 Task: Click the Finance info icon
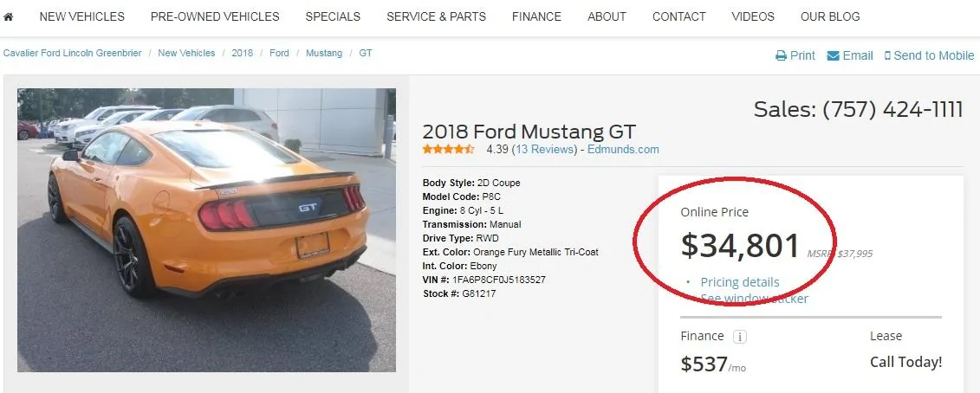[x=739, y=337]
